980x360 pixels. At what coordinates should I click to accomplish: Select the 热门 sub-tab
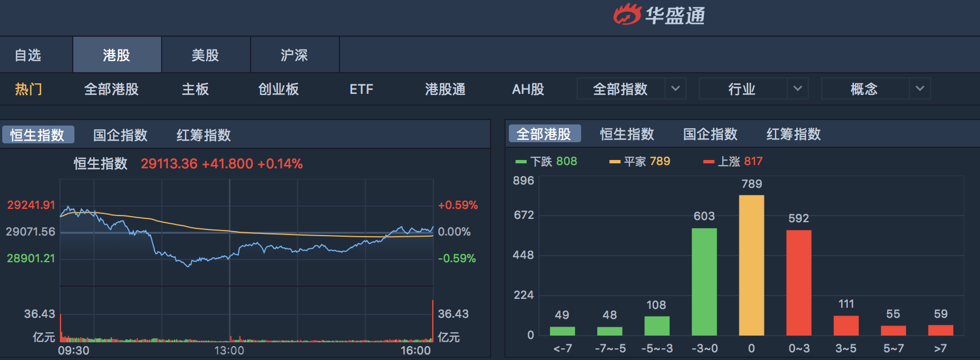click(28, 89)
